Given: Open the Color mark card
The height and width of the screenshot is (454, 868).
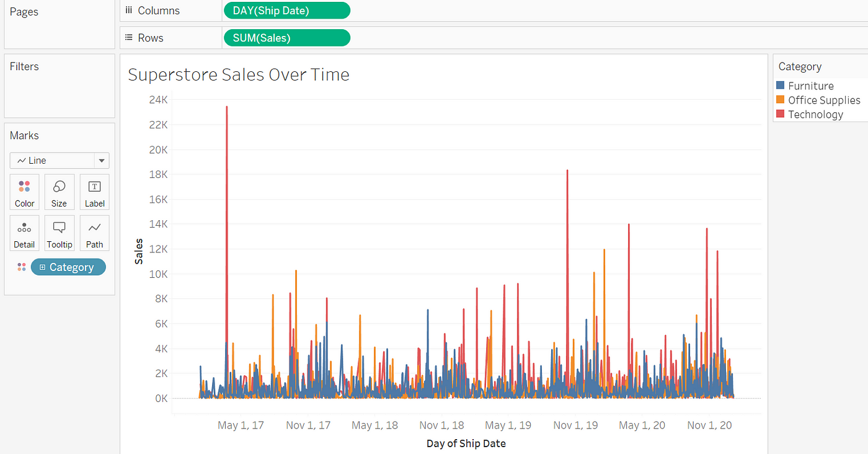Looking at the screenshot, I should [x=25, y=192].
